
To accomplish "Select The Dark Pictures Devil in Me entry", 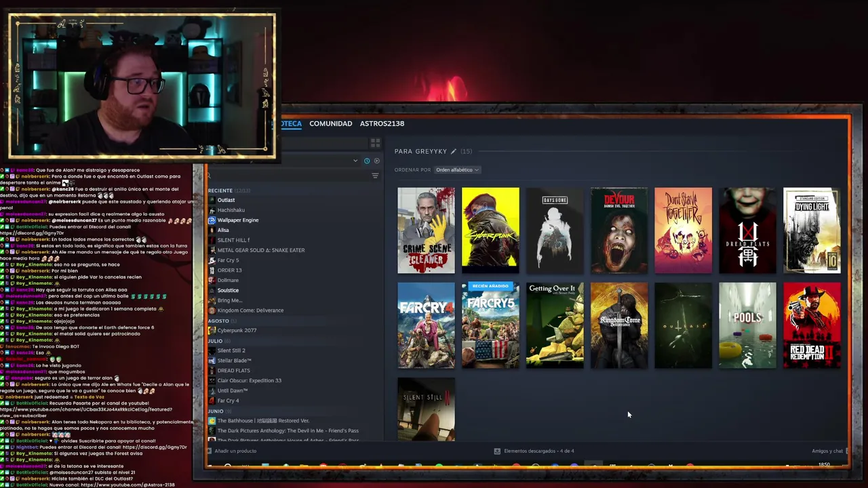I will 288,431.
